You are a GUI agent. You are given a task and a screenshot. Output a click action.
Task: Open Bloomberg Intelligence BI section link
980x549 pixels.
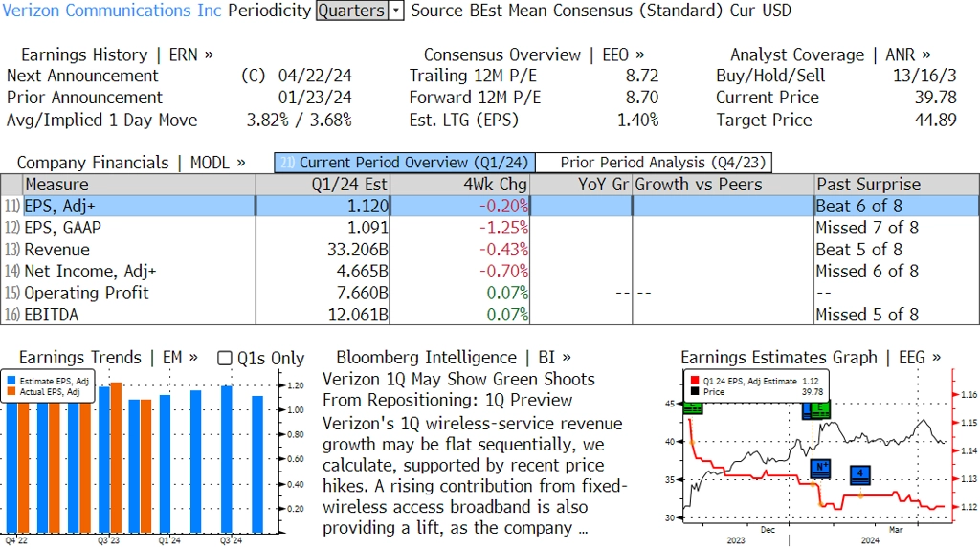click(x=453, y=358)
